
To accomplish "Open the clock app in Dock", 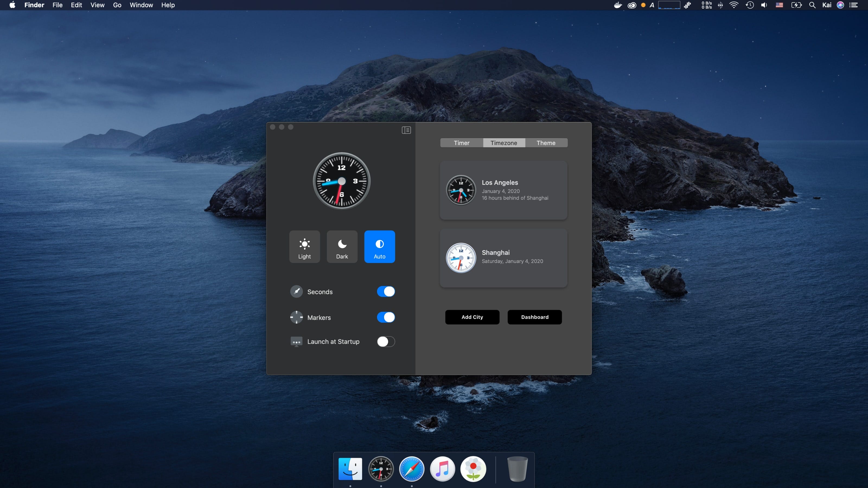I will [x=381, y=469].
